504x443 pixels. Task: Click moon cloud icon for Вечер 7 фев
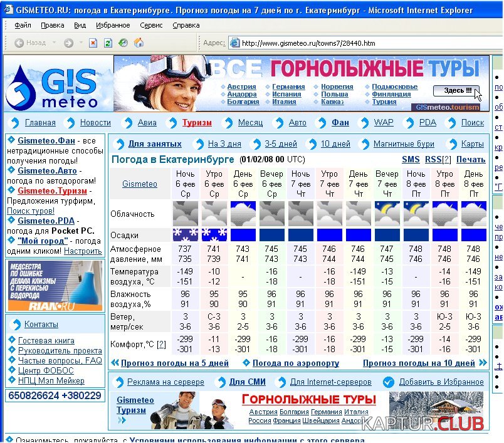[387, 214]
